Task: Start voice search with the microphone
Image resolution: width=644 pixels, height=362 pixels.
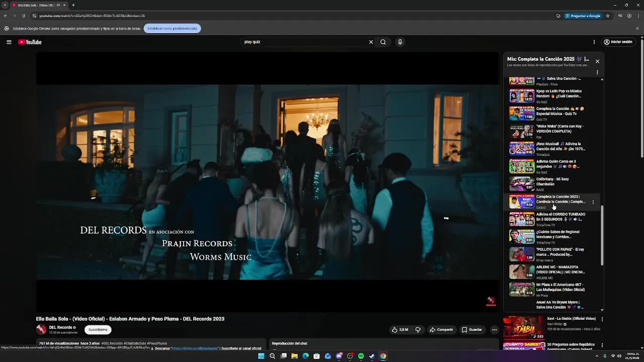Action: 400,42
